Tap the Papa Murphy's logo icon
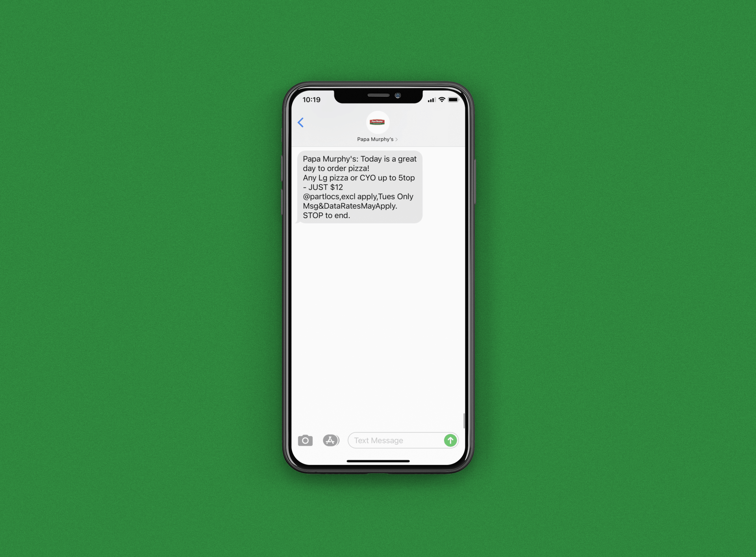756x557 pixels. tap(378, 122)
